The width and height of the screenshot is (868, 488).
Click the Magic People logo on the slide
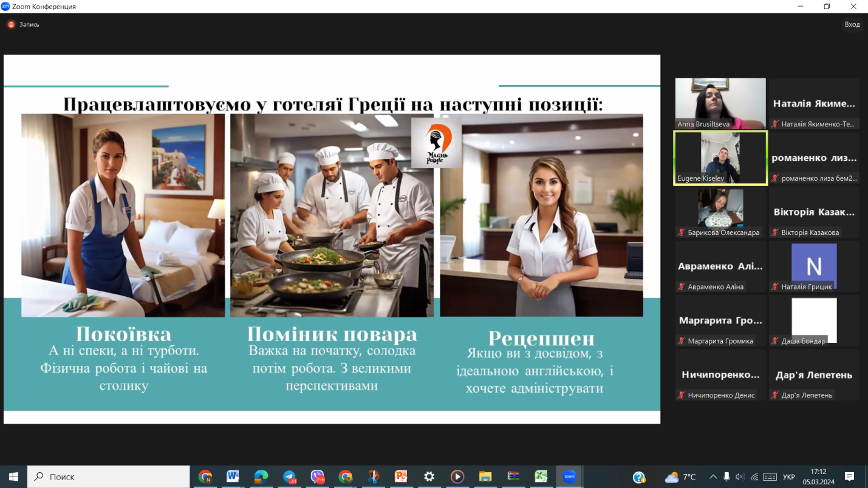[x=436, y=143]
